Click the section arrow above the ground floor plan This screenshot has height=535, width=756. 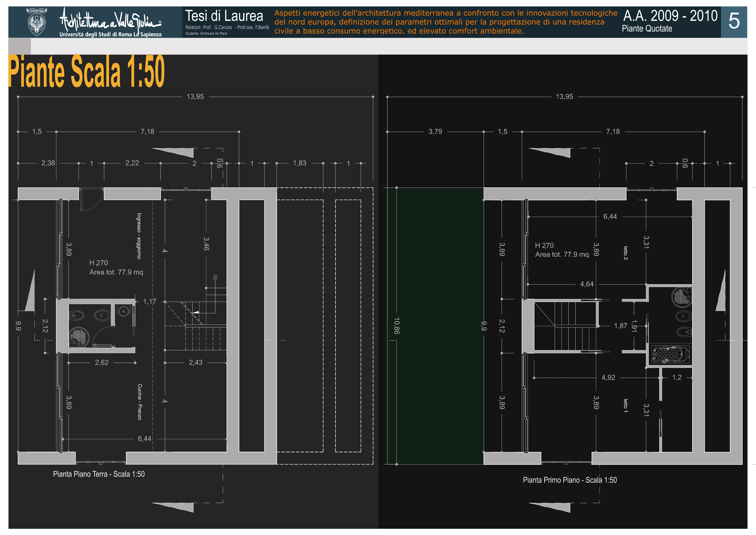point(173,152)
